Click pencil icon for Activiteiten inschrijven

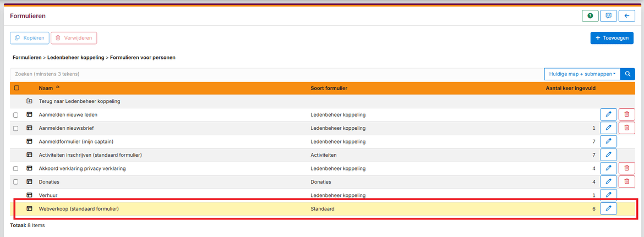[x=608, y=155]
